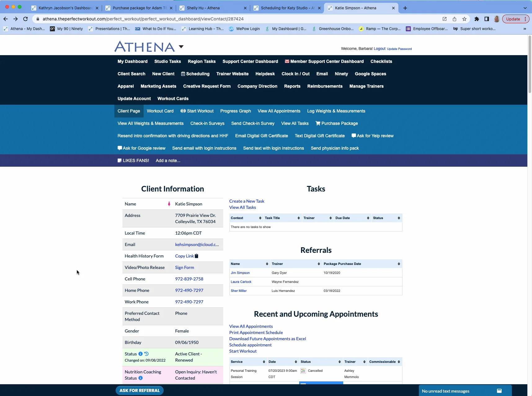Sort tasks by Due Date column
Screen dimensions: 532x396
(352, 218)
